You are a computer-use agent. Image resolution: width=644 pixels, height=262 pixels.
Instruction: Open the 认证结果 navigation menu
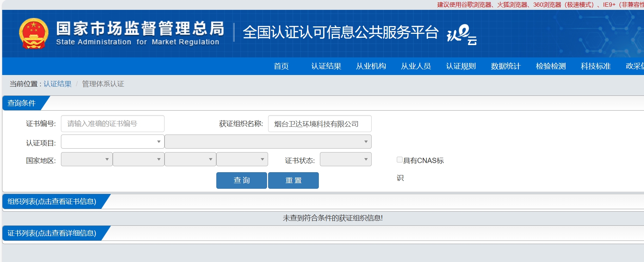click(326, 66)
